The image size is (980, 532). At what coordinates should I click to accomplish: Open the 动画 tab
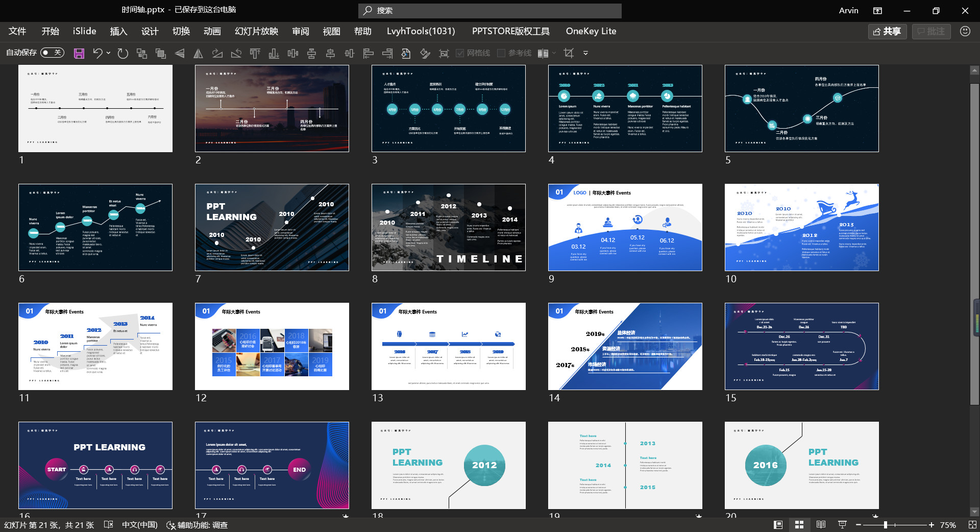coord(212,31)
